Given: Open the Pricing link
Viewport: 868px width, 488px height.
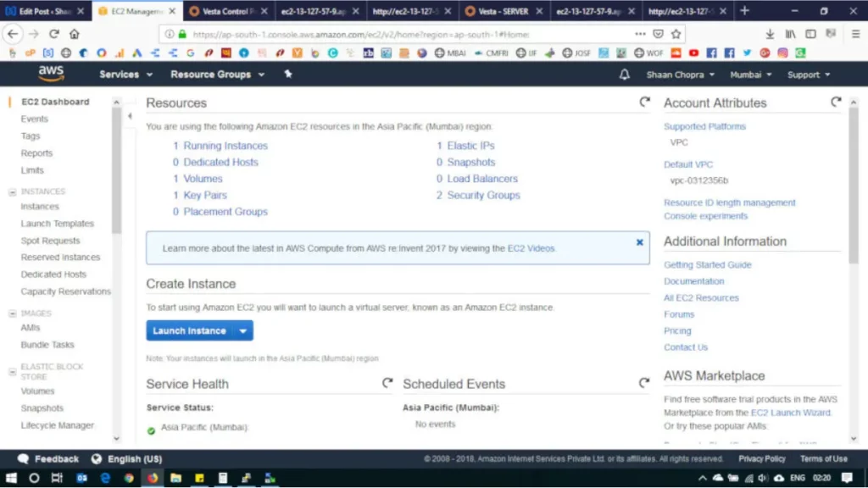Looking at the screenshot, I should click(x=677, y=331).
